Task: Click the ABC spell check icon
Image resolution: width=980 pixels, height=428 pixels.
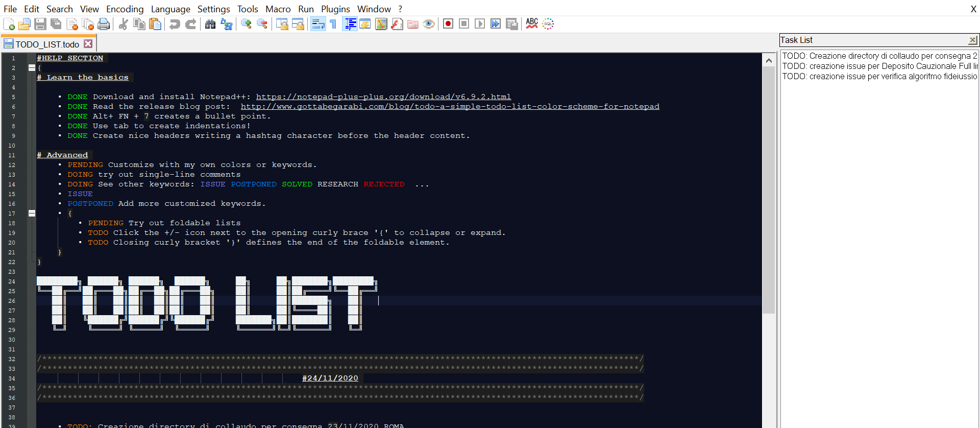Action: click(x=532, y=24)
